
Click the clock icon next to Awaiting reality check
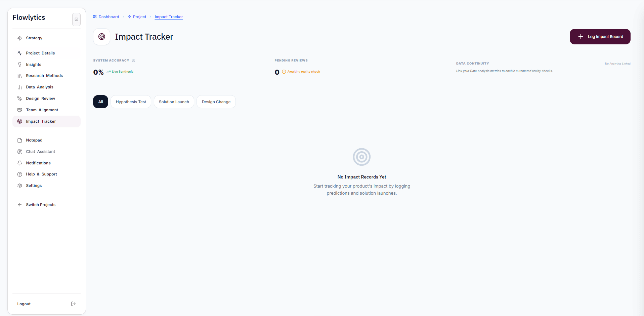pyautogui.click(x=284, y=72)
